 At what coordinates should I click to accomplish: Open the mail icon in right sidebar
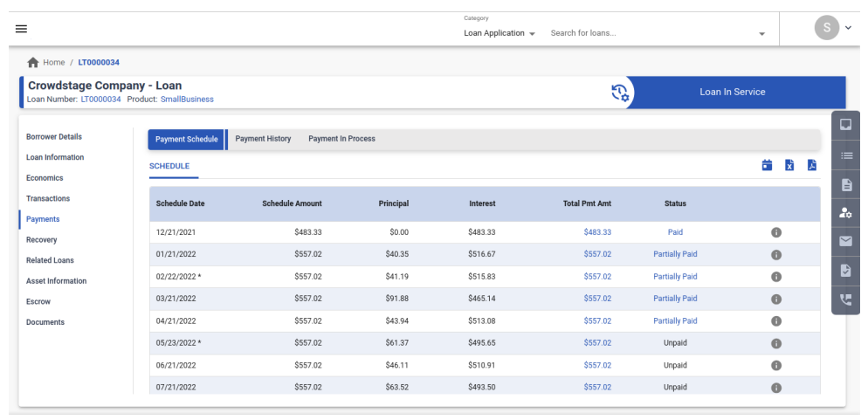[845, 242]
